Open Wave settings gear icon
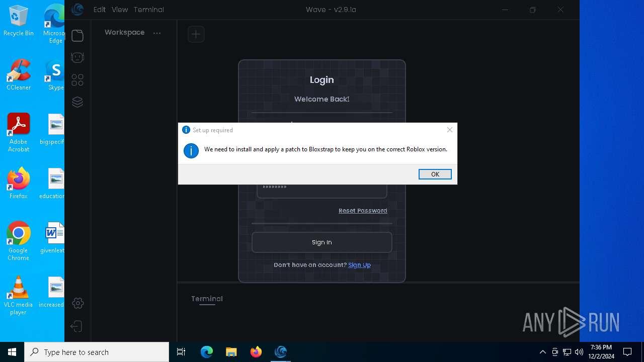The image size is (644, 362). (77, 303)
